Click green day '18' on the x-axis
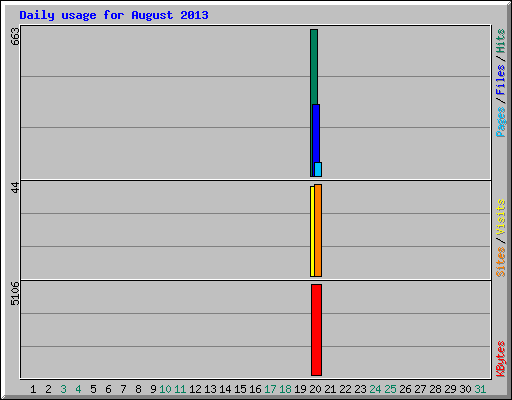The image size is (512, 400). [285, 389]
